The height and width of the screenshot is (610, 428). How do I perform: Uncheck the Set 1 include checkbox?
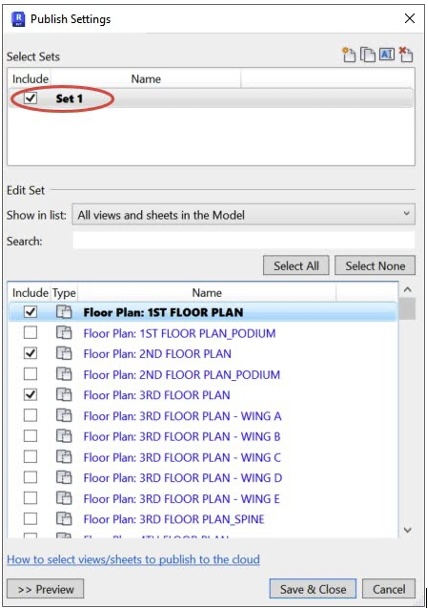(x=30, y=98)
